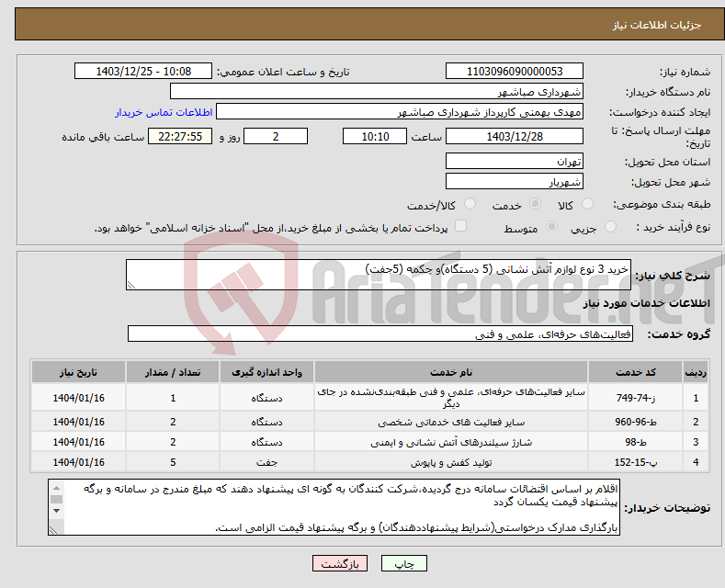Click the resize grip of buyer notes box

(x=53, y=530)
